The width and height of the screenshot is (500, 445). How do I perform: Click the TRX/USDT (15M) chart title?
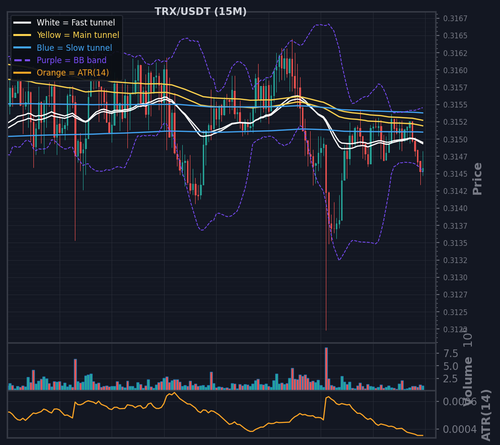201,11
